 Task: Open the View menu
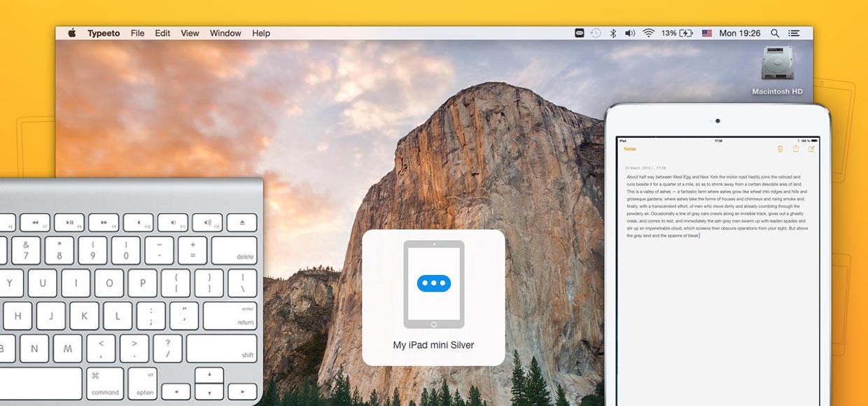point(190,33)
